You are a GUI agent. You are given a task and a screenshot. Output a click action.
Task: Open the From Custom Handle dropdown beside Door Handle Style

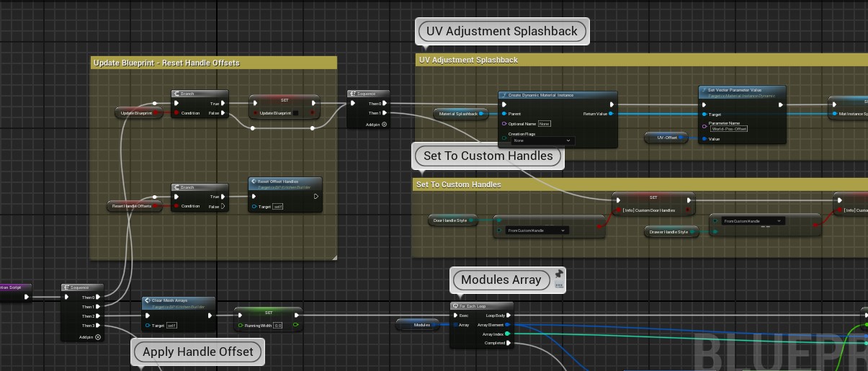537,231
